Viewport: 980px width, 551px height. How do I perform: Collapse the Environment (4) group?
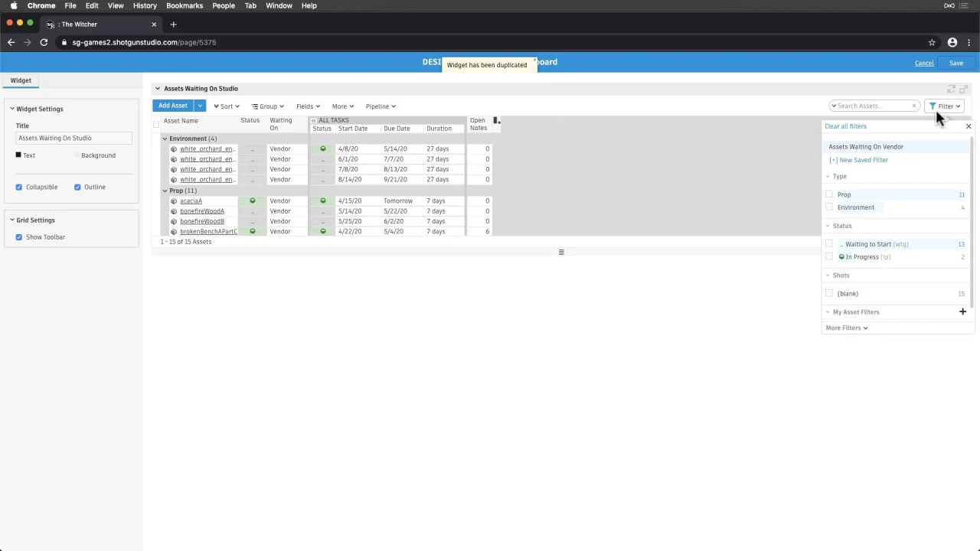click(x=165, y=139)
